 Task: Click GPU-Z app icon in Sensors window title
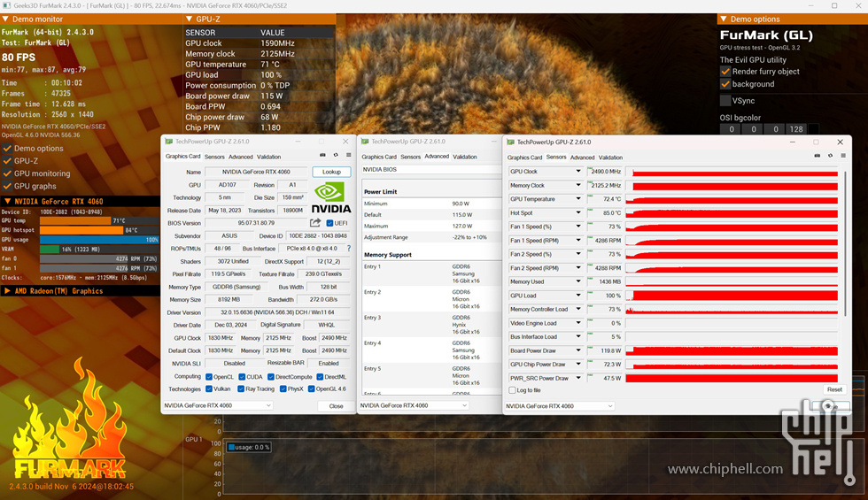click(511, 142)
